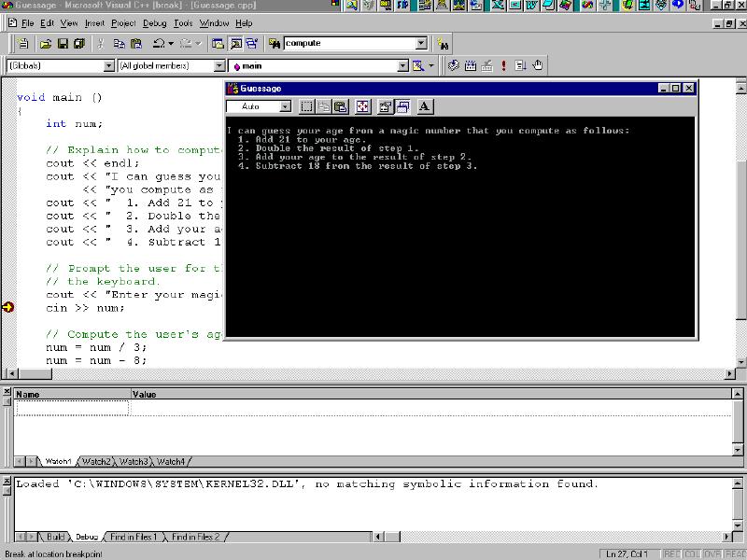Expand the (Globals) class dropdown
This screenshot has height=560, width=747.
(x=109, y=65)
